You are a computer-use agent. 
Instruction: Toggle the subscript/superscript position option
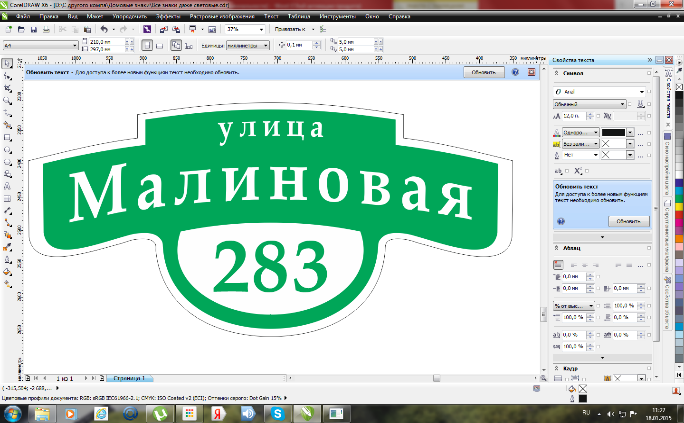click(x=578, y=171)
